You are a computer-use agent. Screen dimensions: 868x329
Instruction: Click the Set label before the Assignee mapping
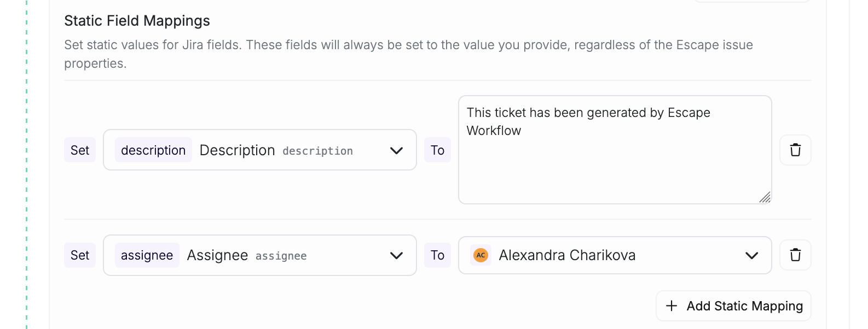pyautogui.click(x=79, y=255)
